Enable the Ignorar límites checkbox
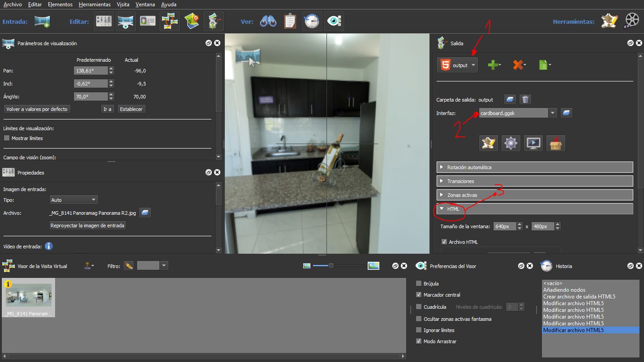This screenshot has width=644, height=362. [x=419, y=330]
